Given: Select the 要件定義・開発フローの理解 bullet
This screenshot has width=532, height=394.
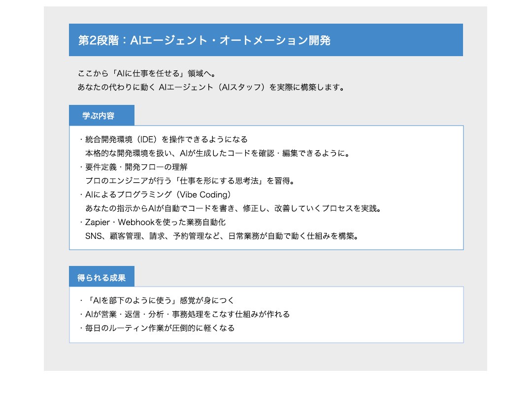Looking at the screenshot, I should pos(136,167).
